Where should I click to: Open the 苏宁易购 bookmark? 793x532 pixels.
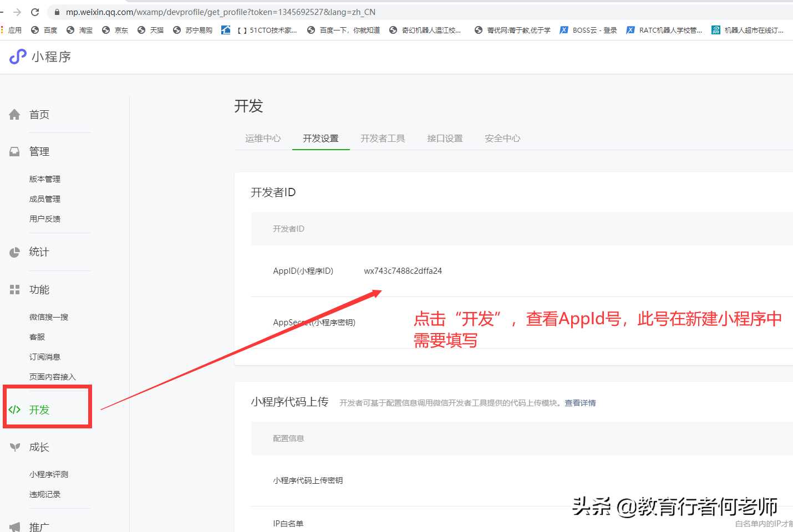tap(193, 30)
